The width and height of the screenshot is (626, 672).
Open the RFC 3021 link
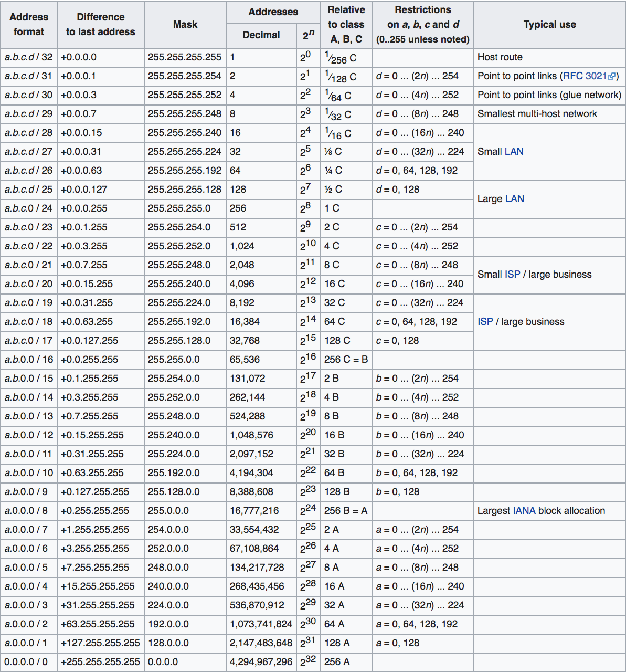[x=585, y=76]
